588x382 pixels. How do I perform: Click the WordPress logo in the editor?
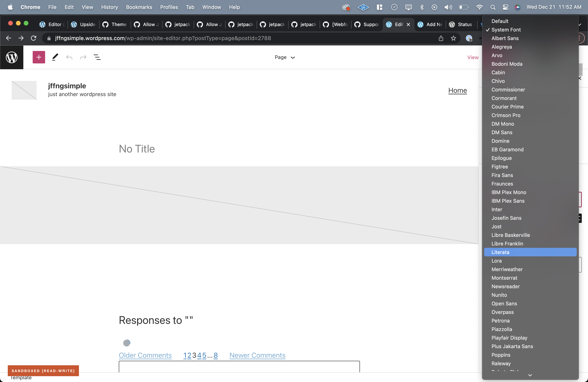click(12, 57)
